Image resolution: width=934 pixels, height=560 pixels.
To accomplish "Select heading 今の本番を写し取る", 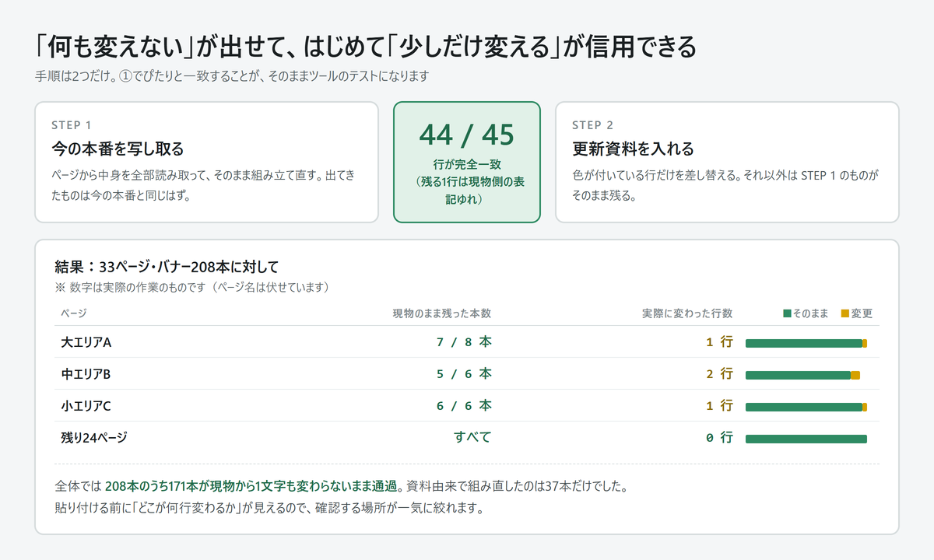I will 118,149.
